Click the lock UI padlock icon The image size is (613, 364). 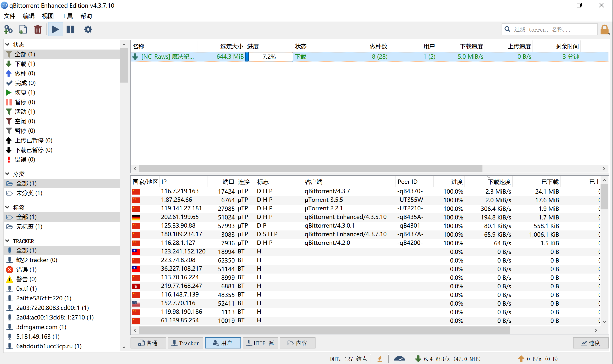[604, 30]
